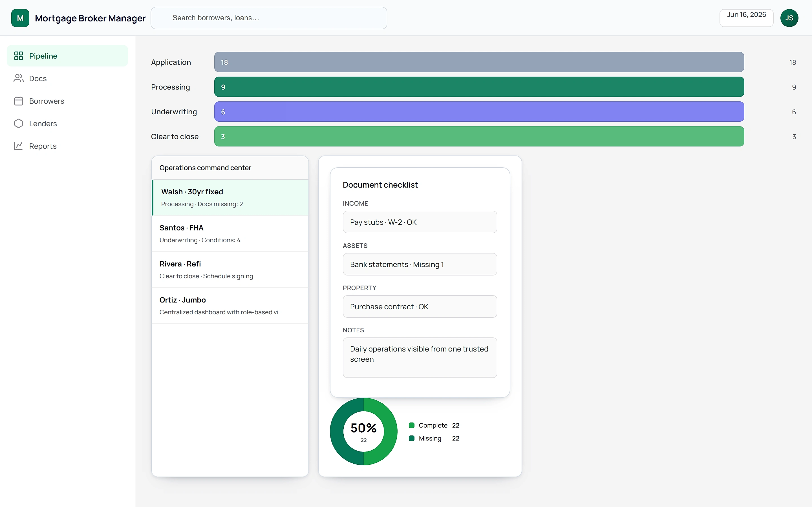Click the Pipeline grid icon in sidebar
The width and height of the screenshot is (812, 507).
tap(18, 56)
